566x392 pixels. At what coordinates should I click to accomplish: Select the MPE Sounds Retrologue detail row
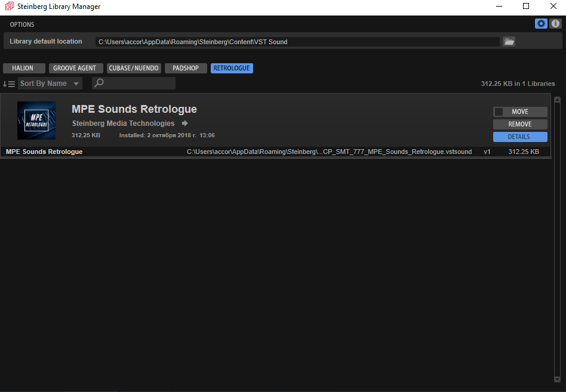click(275, 152)
